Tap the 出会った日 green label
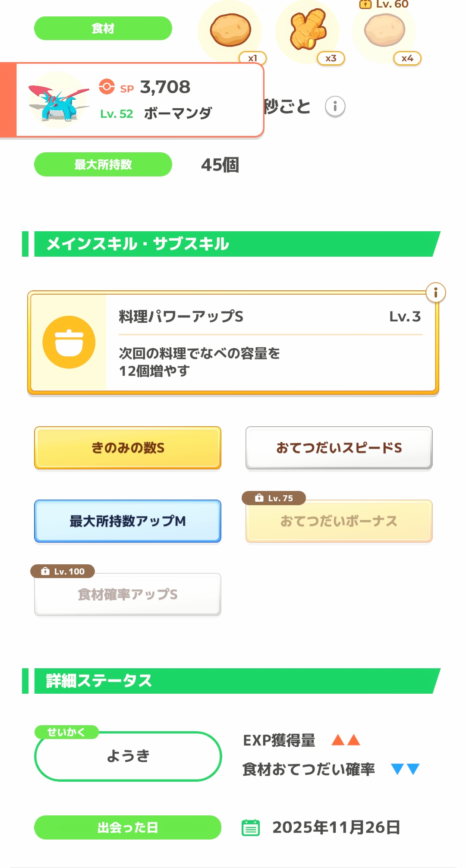466x868 pixels. click(x=128, y=827)
